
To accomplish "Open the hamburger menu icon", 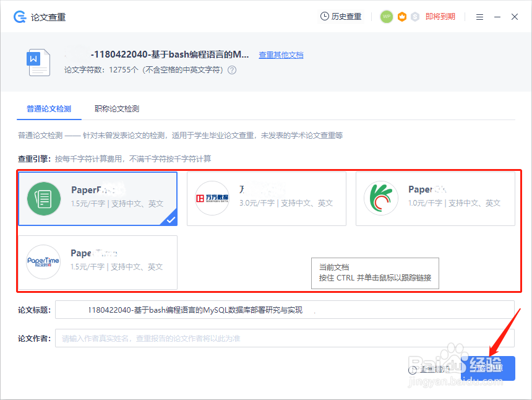I will [x=479, y=17].
